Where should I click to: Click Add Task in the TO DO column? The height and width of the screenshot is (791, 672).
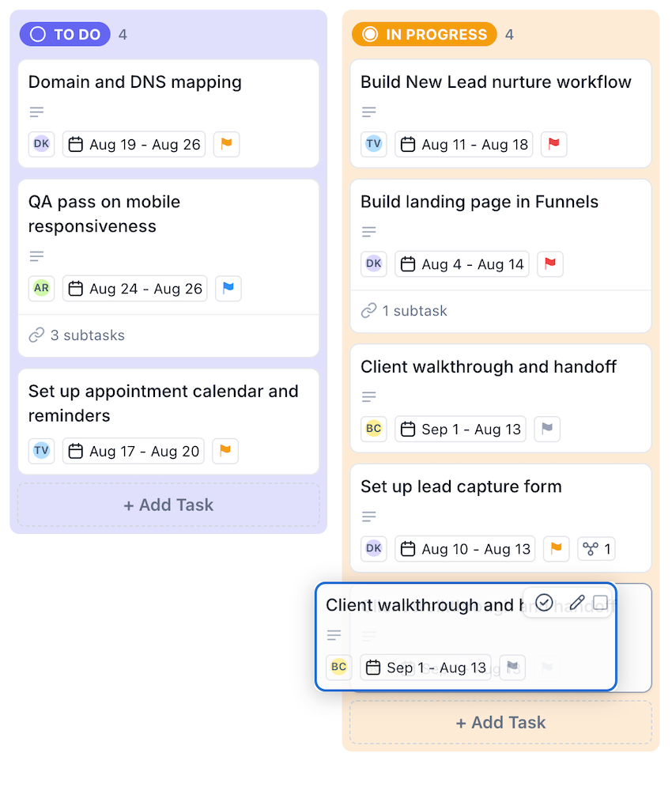pyautogui.click(x=168, y=505)
